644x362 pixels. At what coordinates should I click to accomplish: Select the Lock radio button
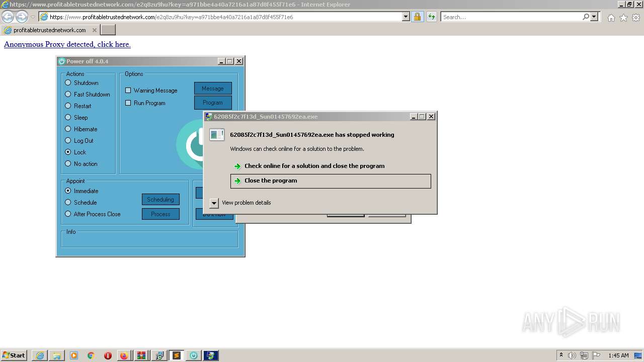68,152
